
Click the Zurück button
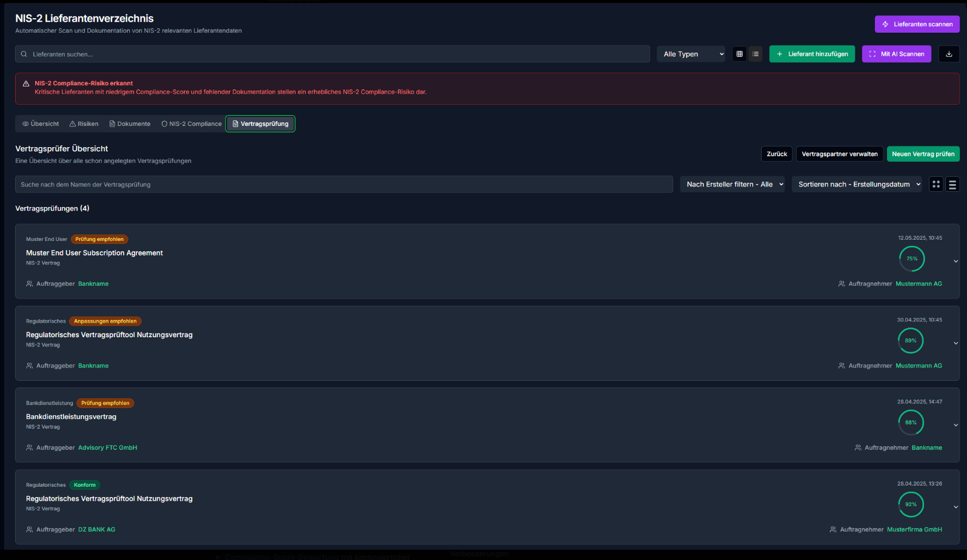click(x=777, y=154)
